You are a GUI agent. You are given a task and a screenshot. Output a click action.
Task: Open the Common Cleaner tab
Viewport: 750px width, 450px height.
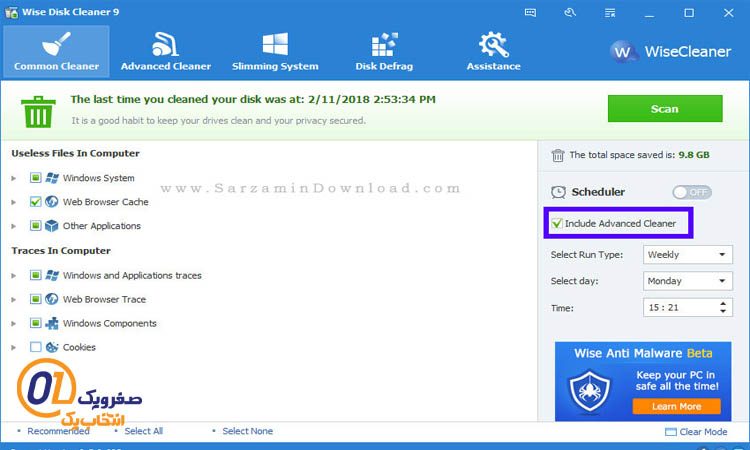point(56,51)
